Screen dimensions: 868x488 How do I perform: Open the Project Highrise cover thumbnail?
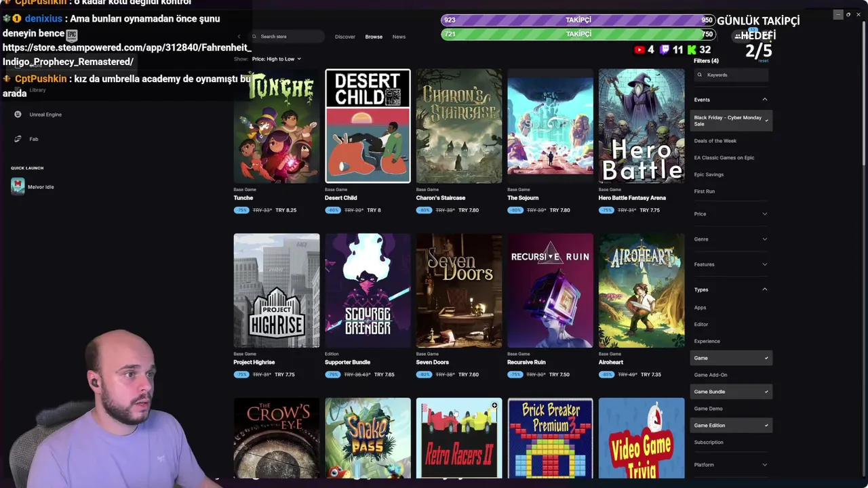click(277, 291)
